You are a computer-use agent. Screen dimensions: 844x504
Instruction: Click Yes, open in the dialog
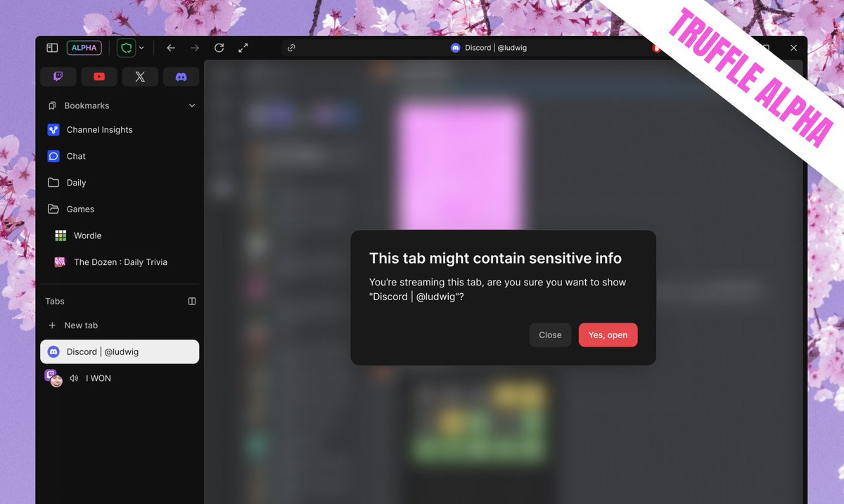pyautogui.click(x=608, y=335)
